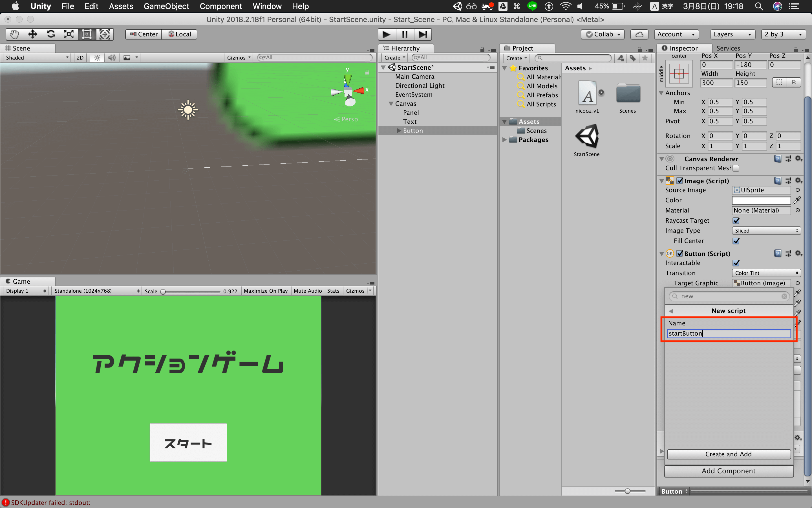
Task: Toggle Cull Transparent Mesh checkbox
Action: tap(736, 168)
